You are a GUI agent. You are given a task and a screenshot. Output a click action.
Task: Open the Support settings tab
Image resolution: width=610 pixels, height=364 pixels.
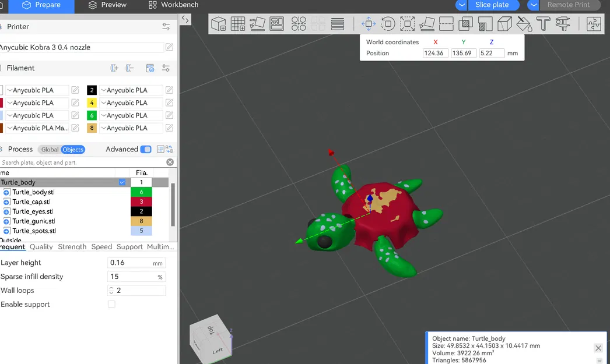coord(129,247)
